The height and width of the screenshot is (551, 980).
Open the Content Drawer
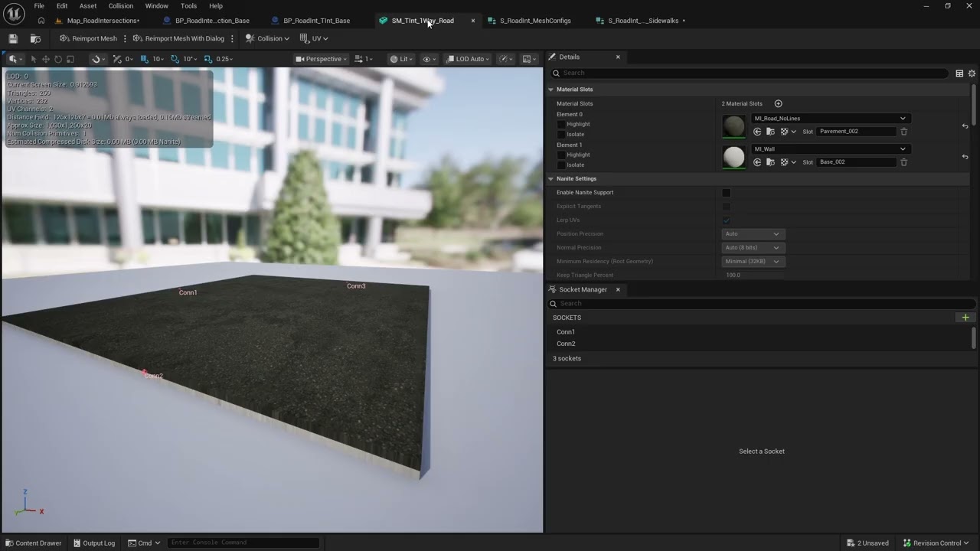pyautogui.click(x=32, y=543)
